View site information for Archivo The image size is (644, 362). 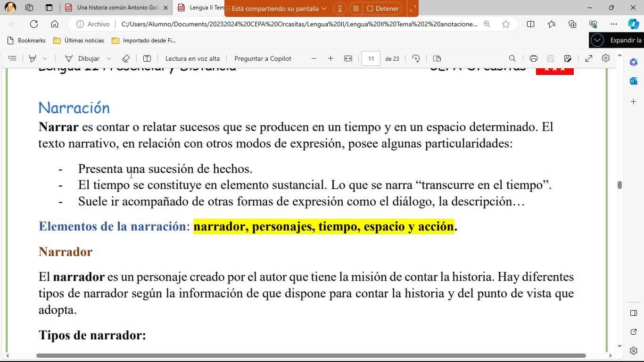click(x=93, y=24)
